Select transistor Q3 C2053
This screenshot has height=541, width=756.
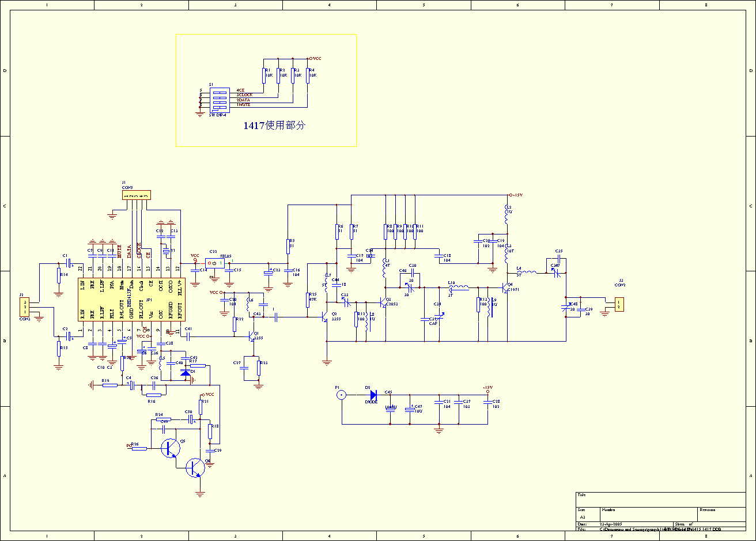[x=383, y=302]
